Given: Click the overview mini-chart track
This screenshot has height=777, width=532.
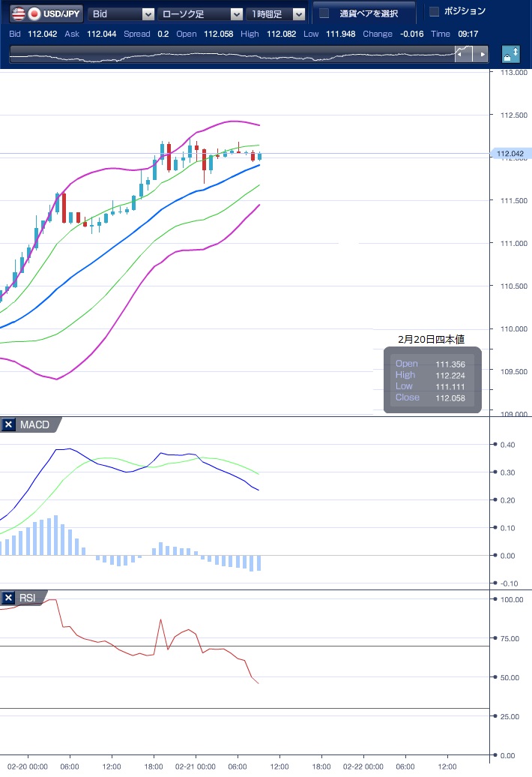Looking at the screenshot, I should 225,54.
